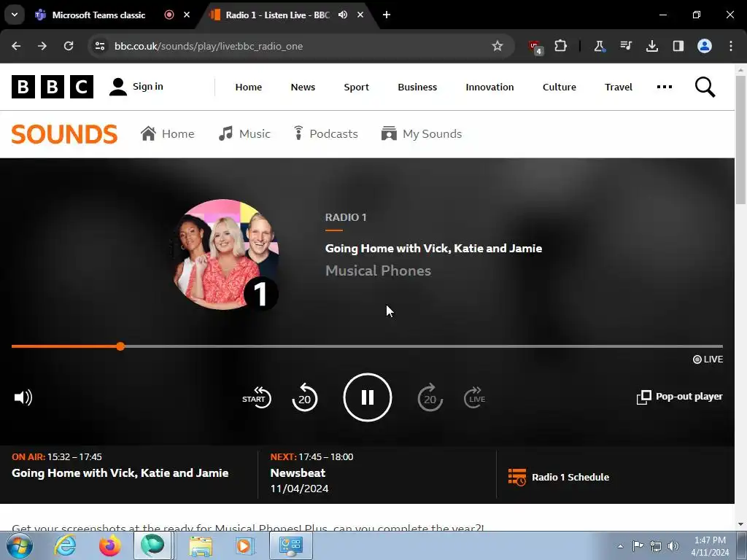Screen dimensions: 747x560
Task: Open the Extensions puzzle icon
Action: [x=561, y=46]
